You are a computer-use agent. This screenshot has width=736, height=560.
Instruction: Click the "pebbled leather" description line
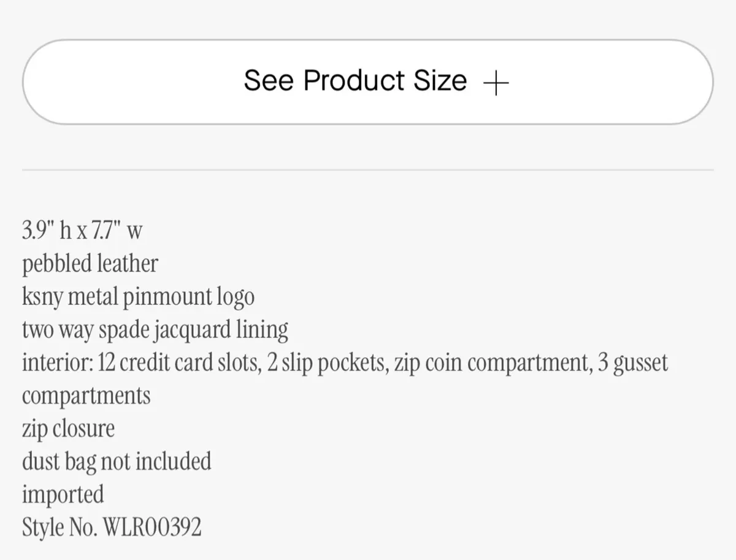(90, 264)
